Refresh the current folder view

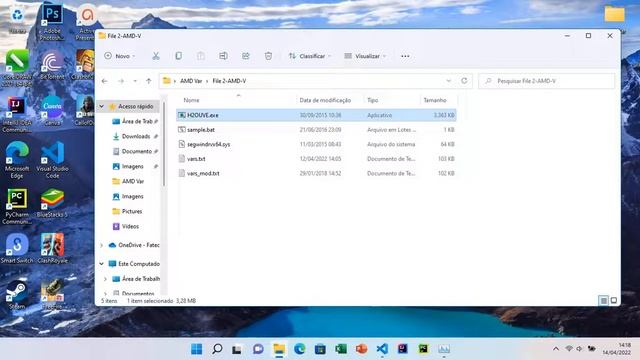[464, 81]
